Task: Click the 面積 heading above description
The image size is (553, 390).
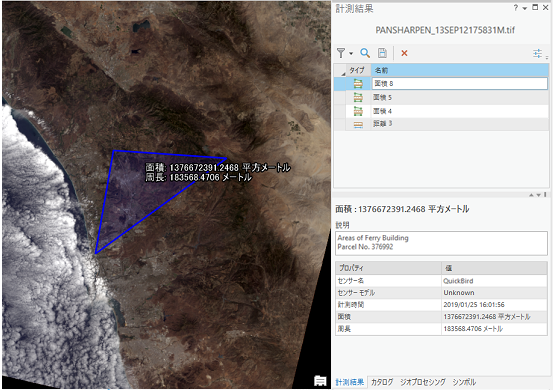Action: 402,209
